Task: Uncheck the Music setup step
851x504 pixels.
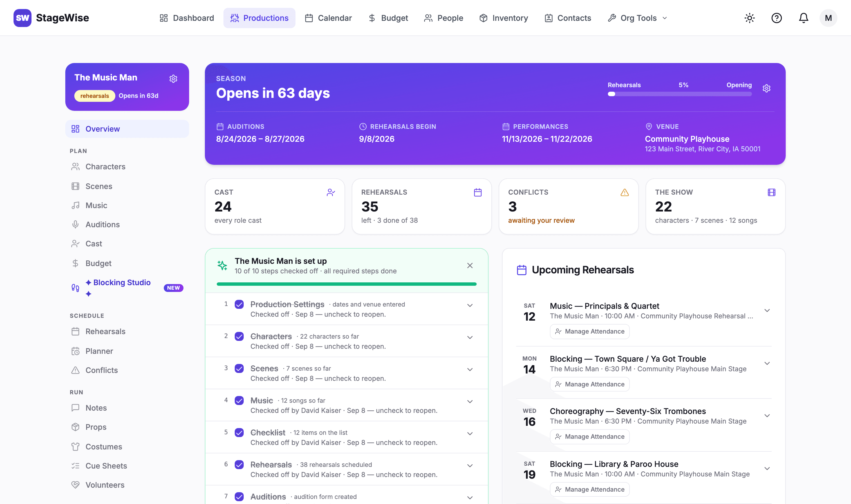Action: click(239, 401)
